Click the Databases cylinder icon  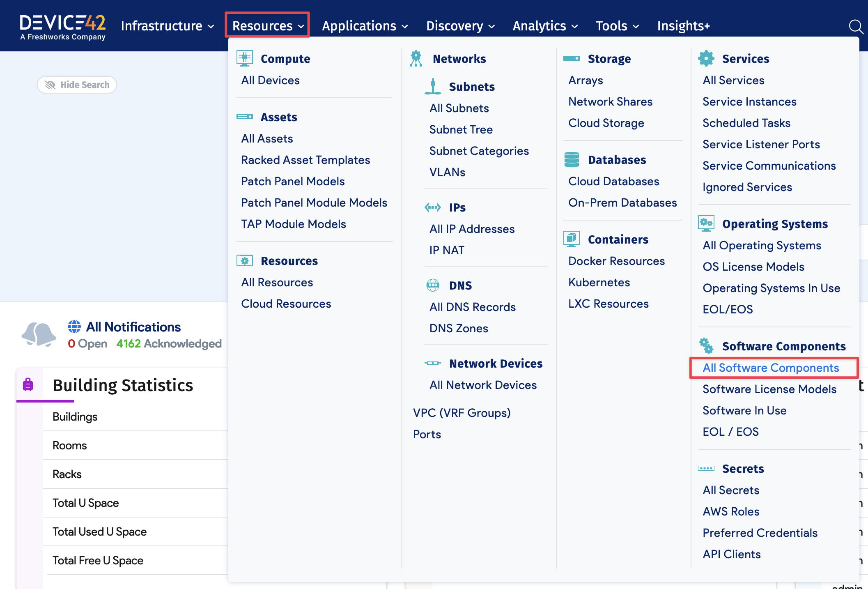click(572, 159)
